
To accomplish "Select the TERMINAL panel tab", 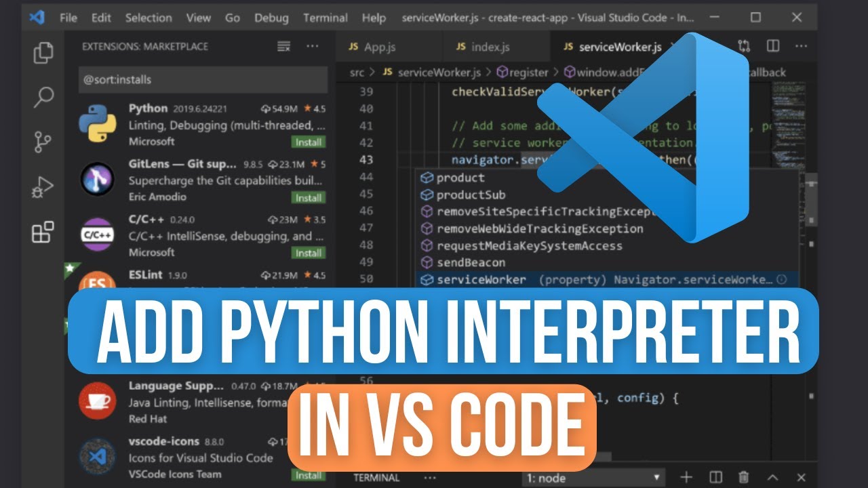I will [x=376, y=477].
